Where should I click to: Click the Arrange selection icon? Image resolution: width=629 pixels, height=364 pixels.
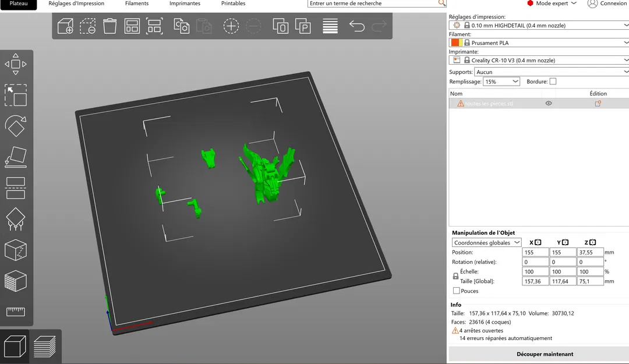(154, 26)
